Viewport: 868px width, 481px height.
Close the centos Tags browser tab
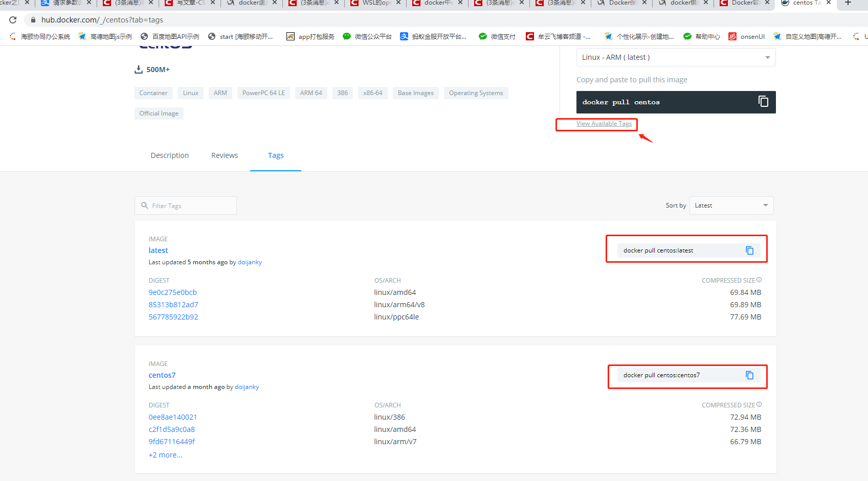829,3
